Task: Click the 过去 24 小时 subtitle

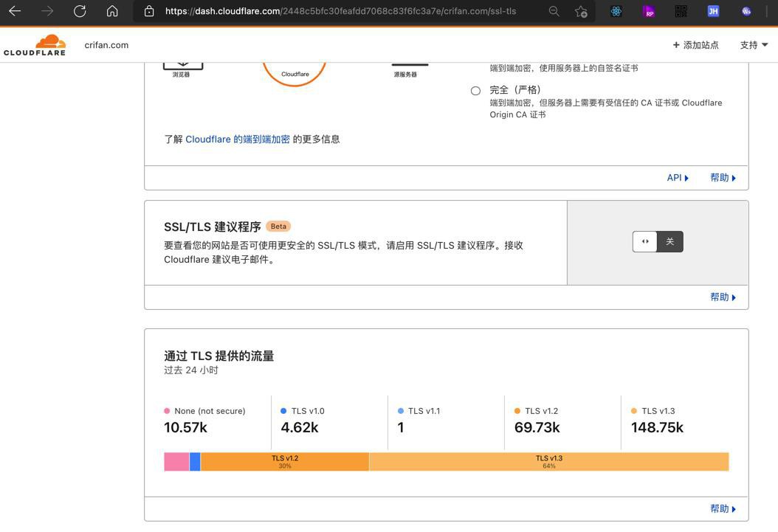Action: click(191, 370)
